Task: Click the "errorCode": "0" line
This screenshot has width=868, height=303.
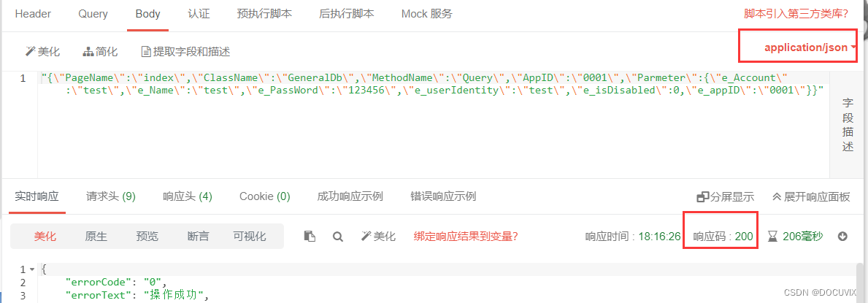Action: (x=115, y=282)
